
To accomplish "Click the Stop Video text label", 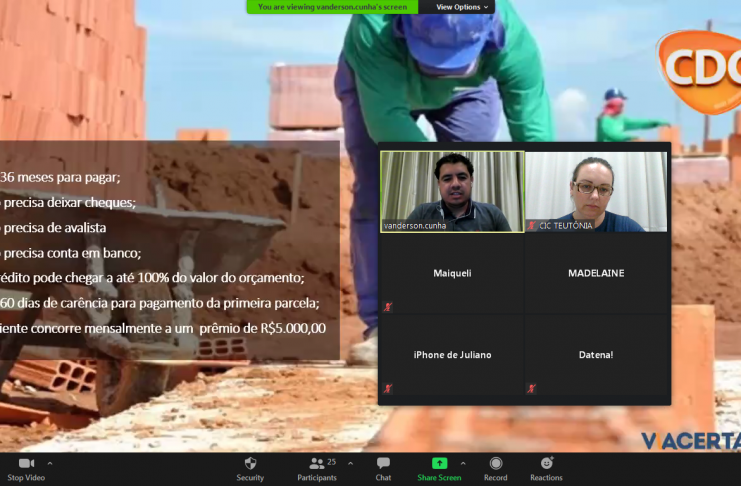I will coord(28,478).
